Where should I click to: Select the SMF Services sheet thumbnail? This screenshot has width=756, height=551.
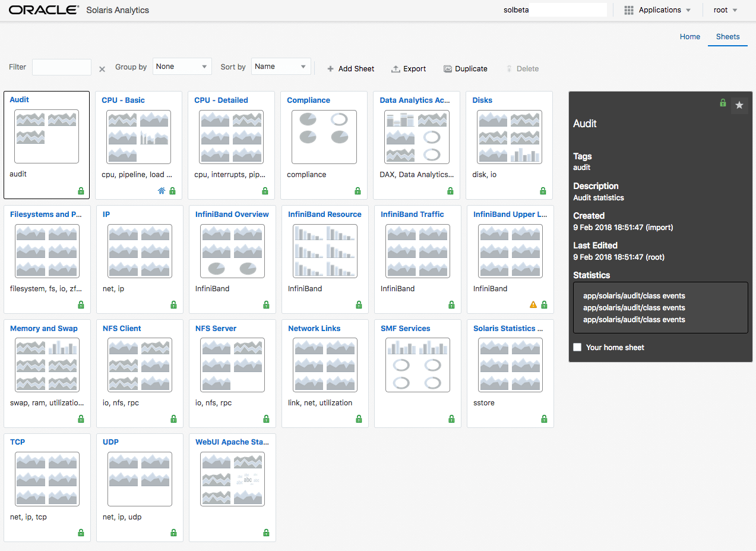(x=418, y=365)
